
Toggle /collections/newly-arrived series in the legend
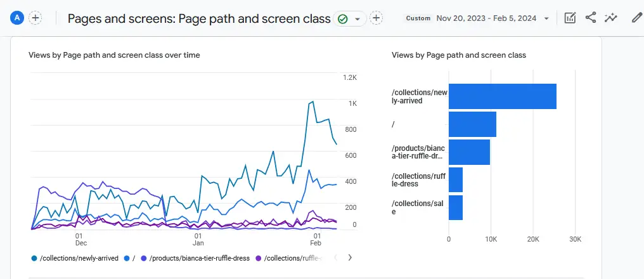[x=75, y=258]
